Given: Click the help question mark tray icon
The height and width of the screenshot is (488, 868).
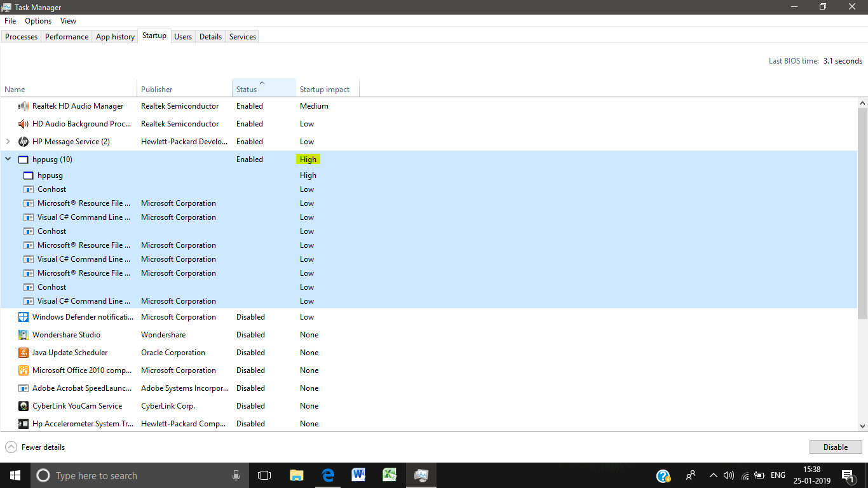Looking at the screenshot, I should point(663,475).
